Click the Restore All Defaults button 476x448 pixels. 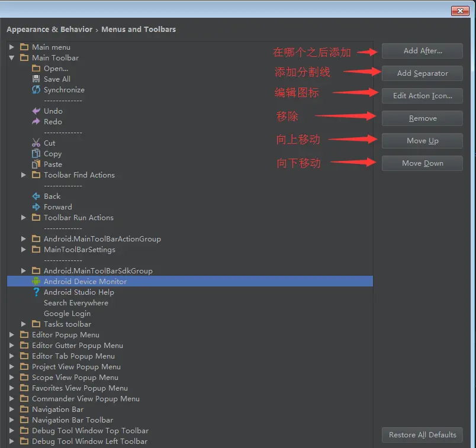click(x=422, y=434)
